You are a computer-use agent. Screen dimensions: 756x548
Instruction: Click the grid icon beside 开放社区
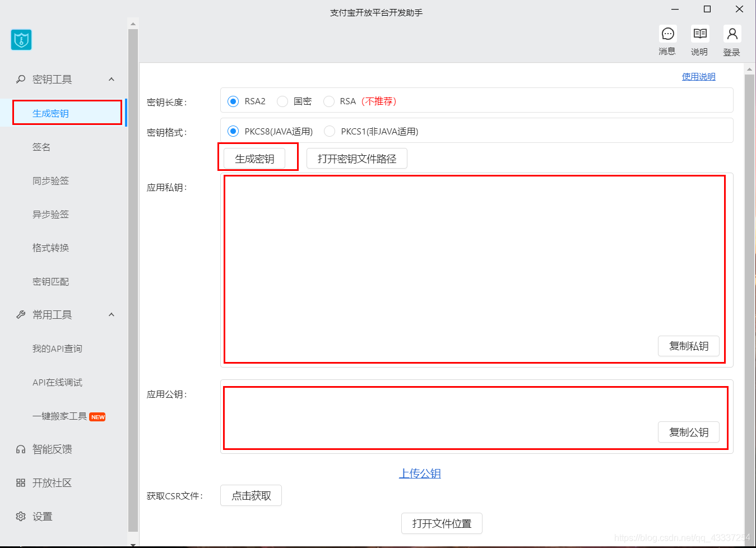coord(21,482)
